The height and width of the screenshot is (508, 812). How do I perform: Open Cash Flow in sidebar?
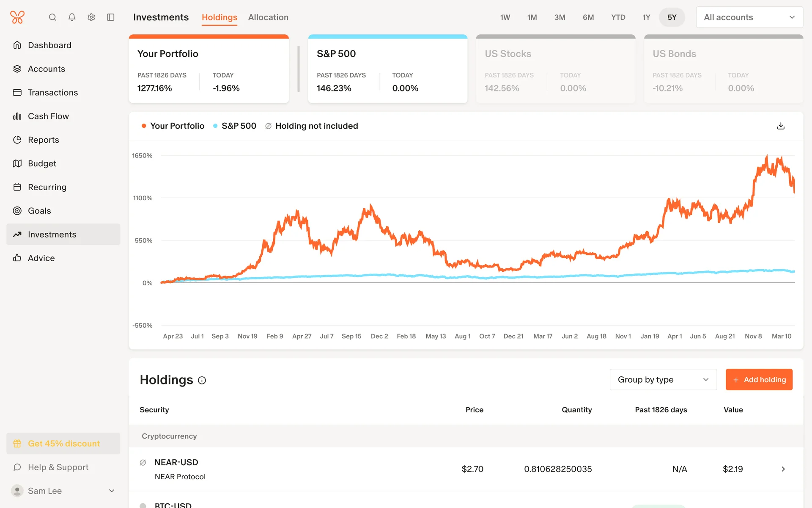(x=48, y=116)
